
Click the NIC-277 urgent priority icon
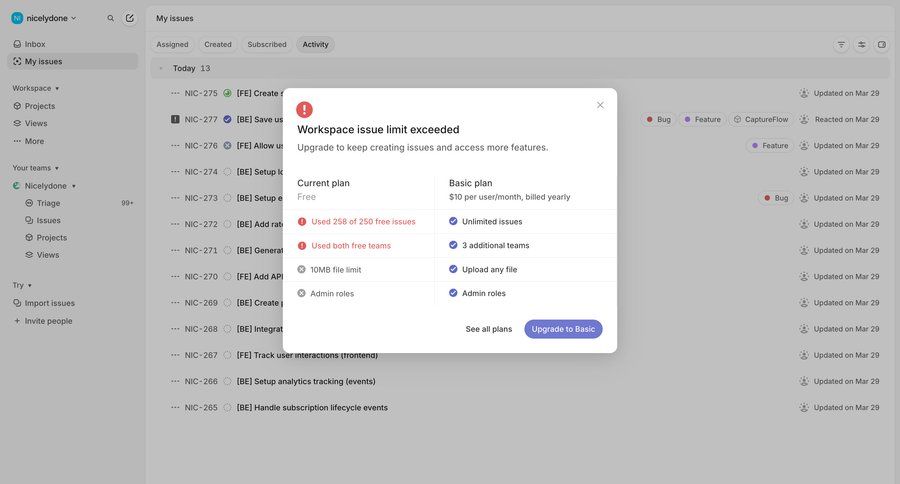[175, 119]
